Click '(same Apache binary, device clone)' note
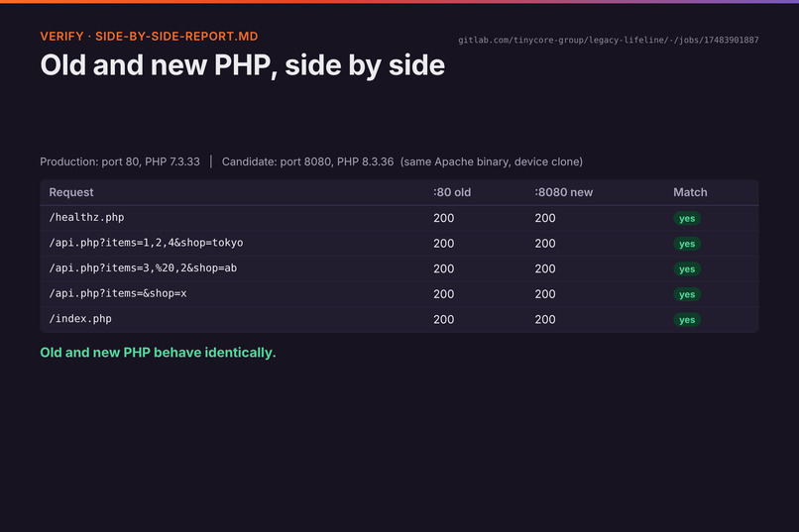 [492, 161]
